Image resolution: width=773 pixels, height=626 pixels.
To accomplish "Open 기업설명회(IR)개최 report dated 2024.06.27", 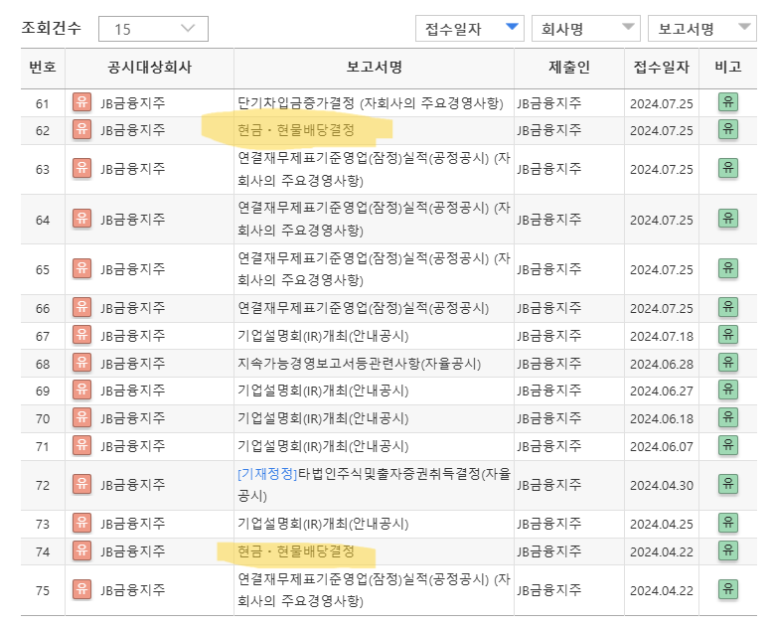I will click(323, 391).
